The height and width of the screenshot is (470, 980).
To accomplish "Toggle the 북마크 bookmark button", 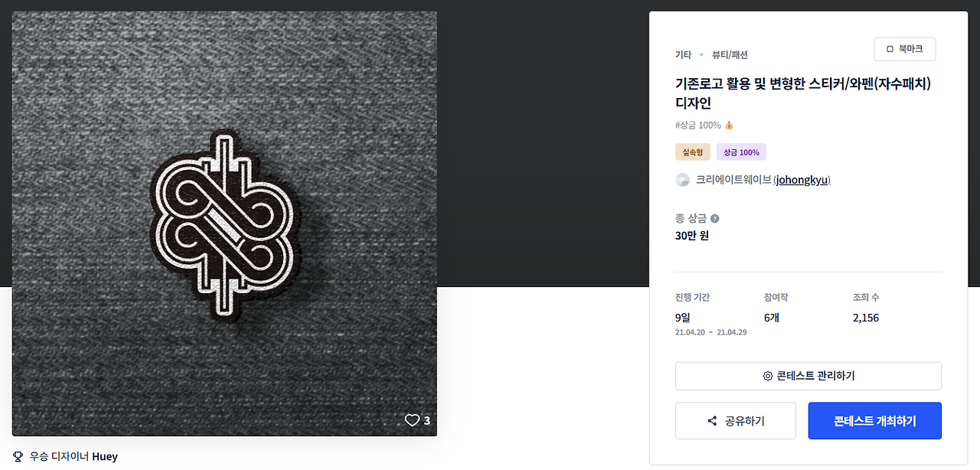I will (x=904, y=49).
